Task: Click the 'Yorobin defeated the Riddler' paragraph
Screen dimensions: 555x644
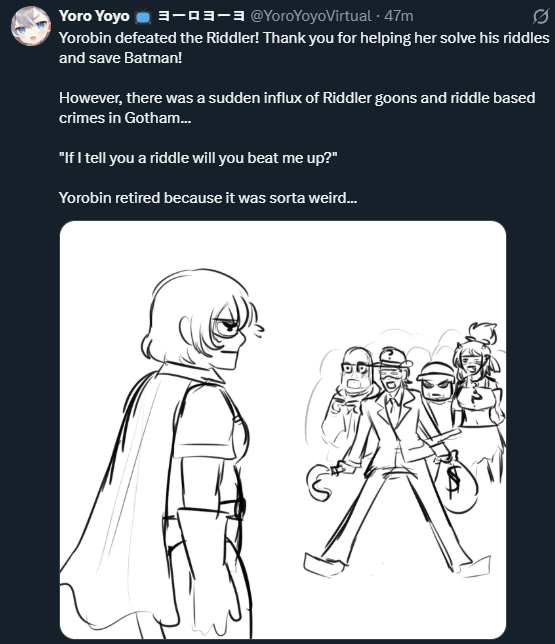Action: coord(304,48)
